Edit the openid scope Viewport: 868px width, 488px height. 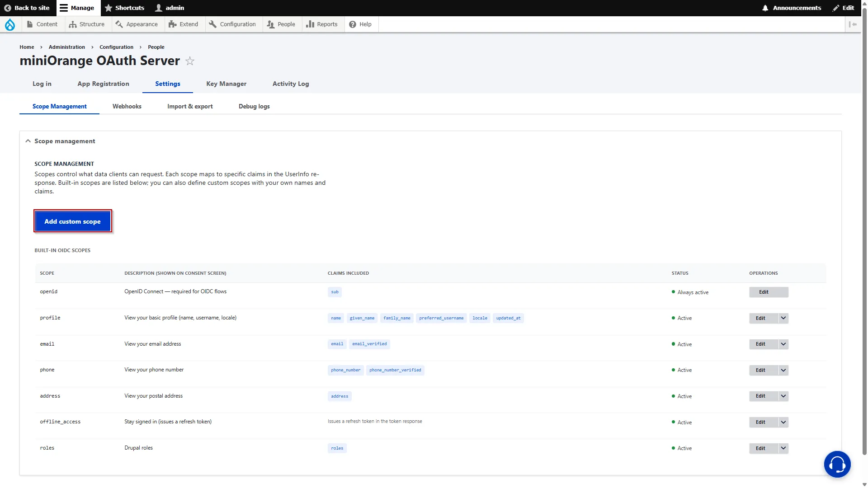pos(769,292)
